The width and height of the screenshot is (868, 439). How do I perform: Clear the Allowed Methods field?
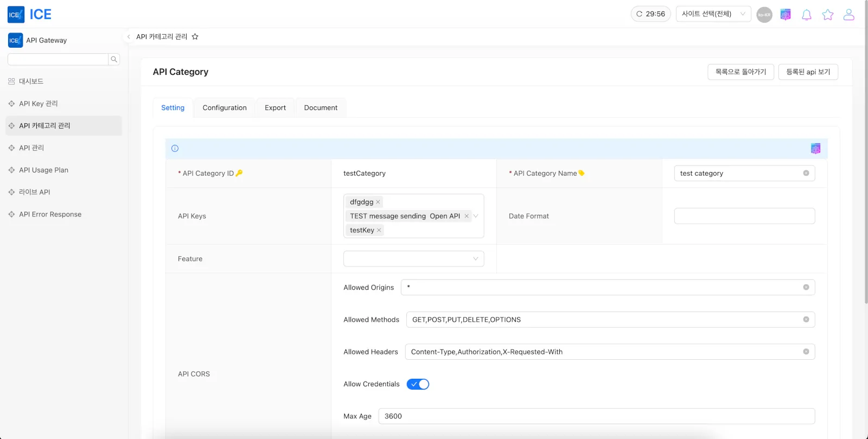806,320
